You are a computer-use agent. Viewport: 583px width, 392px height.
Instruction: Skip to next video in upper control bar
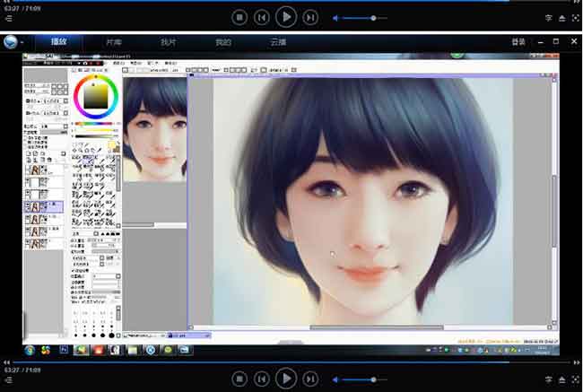click(310, 17)
